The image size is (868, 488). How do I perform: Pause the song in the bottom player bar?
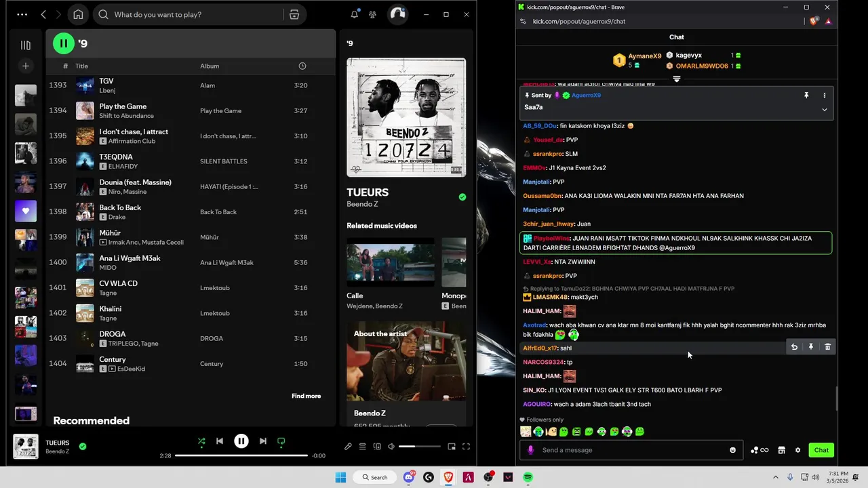(x=241, y=441)
